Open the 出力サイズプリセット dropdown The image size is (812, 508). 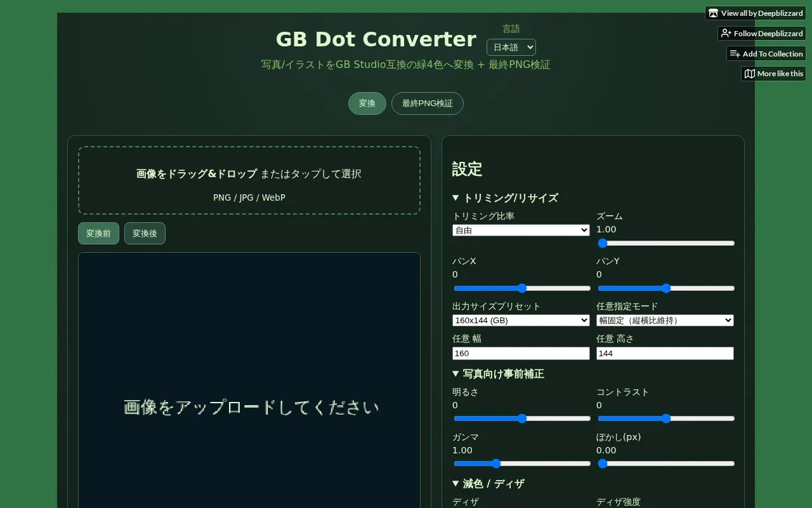click(x=521, y=321)
